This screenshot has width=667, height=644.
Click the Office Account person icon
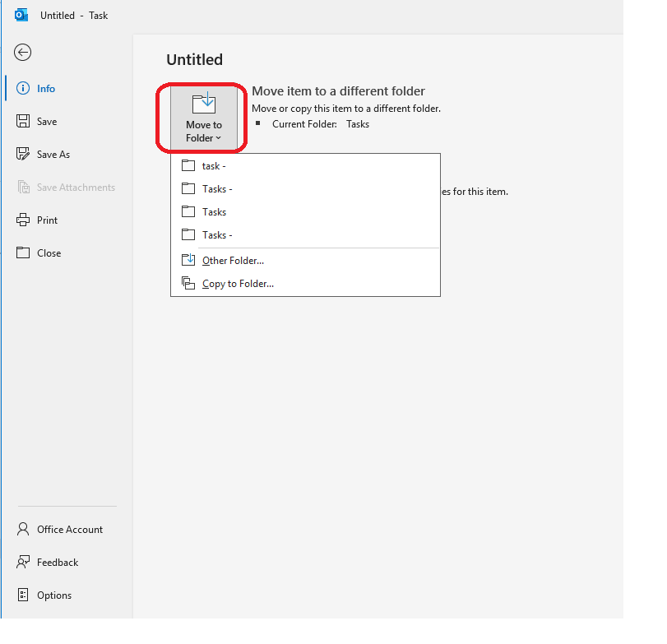click(23, 529)
